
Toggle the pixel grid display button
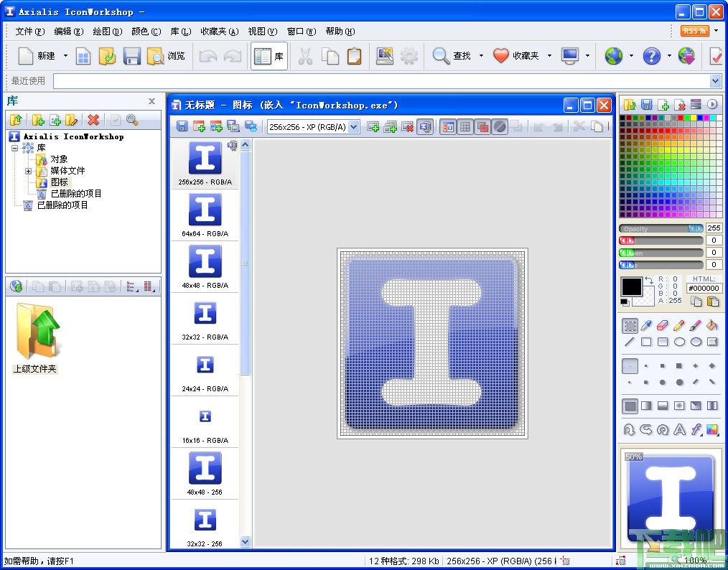click(x=465, y=127)
